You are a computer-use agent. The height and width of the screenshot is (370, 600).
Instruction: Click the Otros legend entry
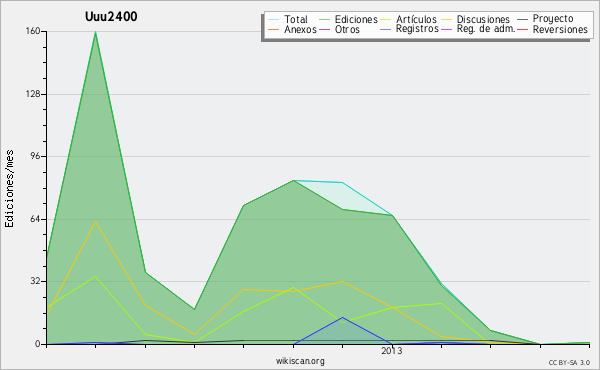[x=347, y=29]
